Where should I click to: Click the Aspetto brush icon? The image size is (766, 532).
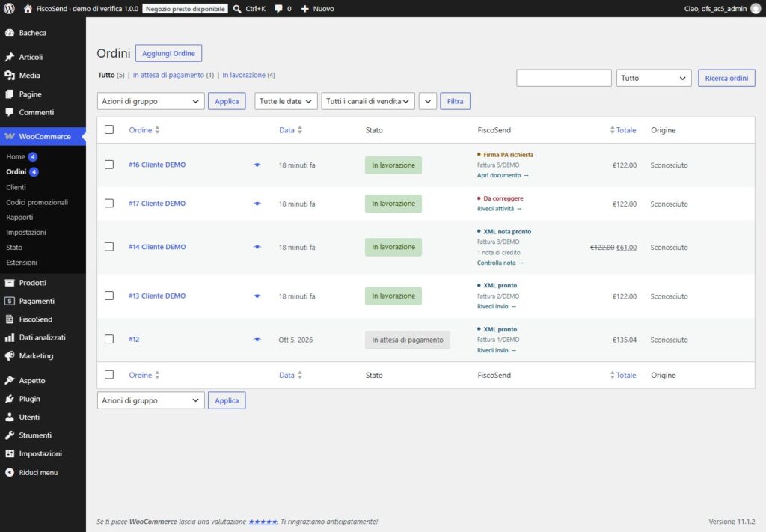coord(9,380)
